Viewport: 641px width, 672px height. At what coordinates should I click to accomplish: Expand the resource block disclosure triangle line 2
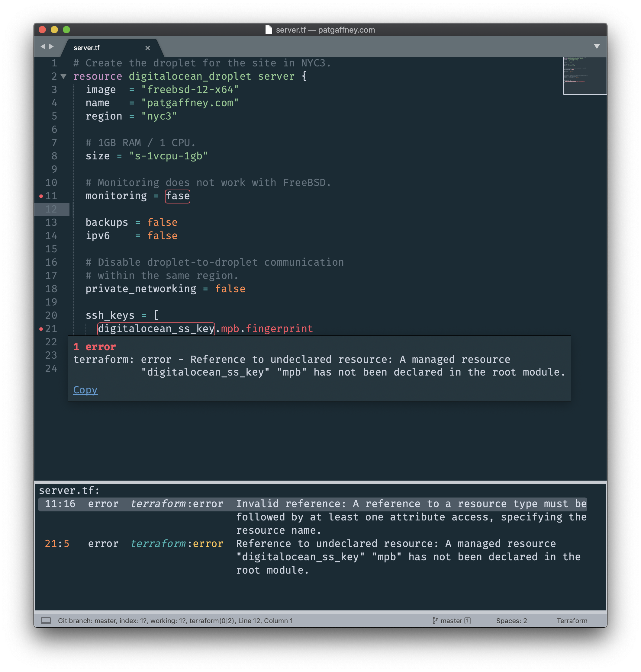click(64, 76)
